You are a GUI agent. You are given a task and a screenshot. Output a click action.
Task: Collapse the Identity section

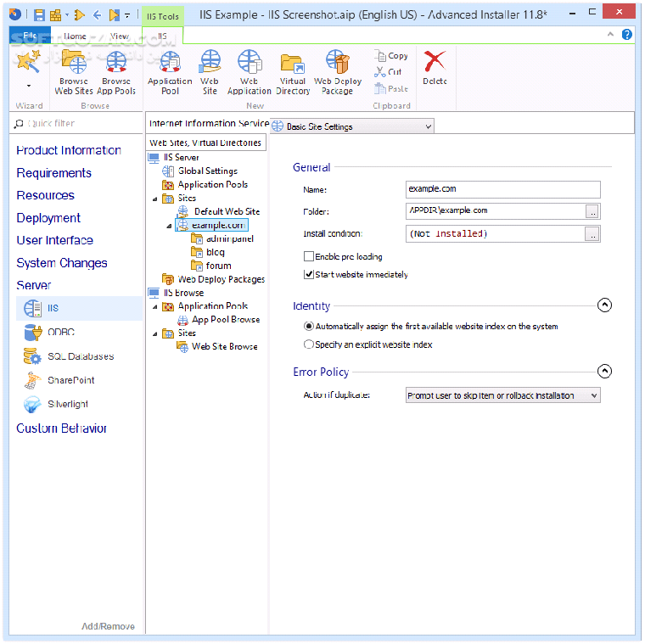[604, 305]
